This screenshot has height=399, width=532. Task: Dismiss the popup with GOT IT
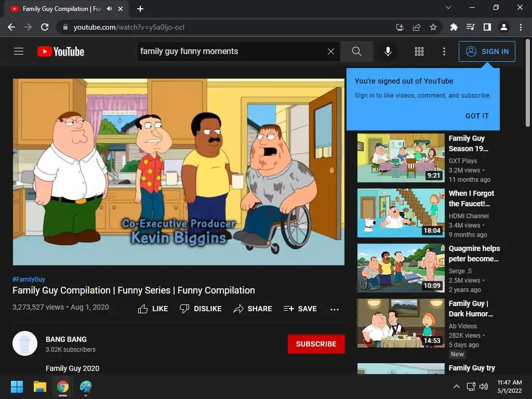[477, 116]
